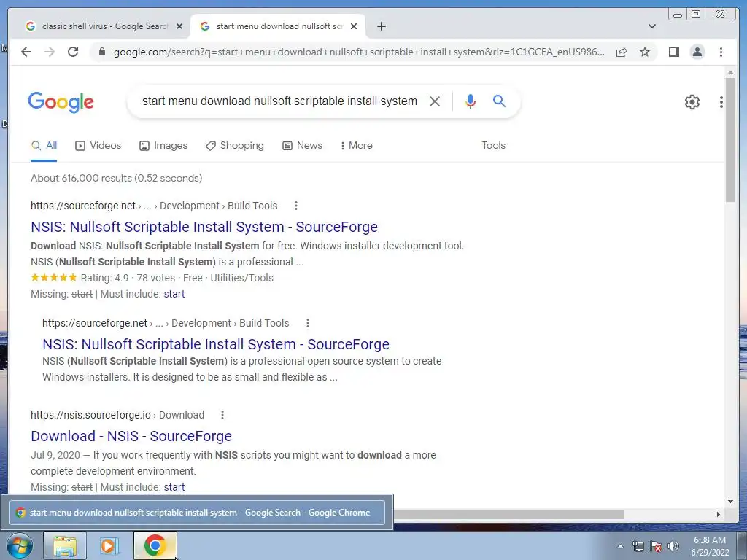Screen dimensions: 747x560
Task: Start voice search with the microphone icon
Action: click(471, 101)
